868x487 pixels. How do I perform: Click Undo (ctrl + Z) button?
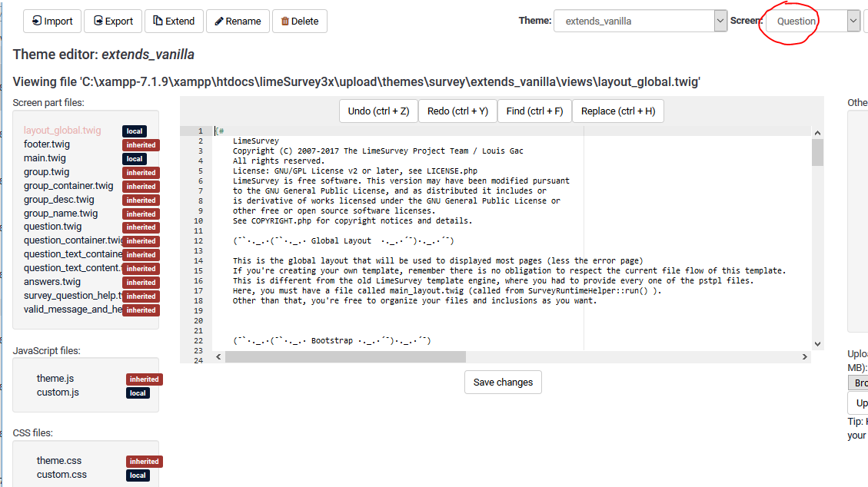(378, 111)
